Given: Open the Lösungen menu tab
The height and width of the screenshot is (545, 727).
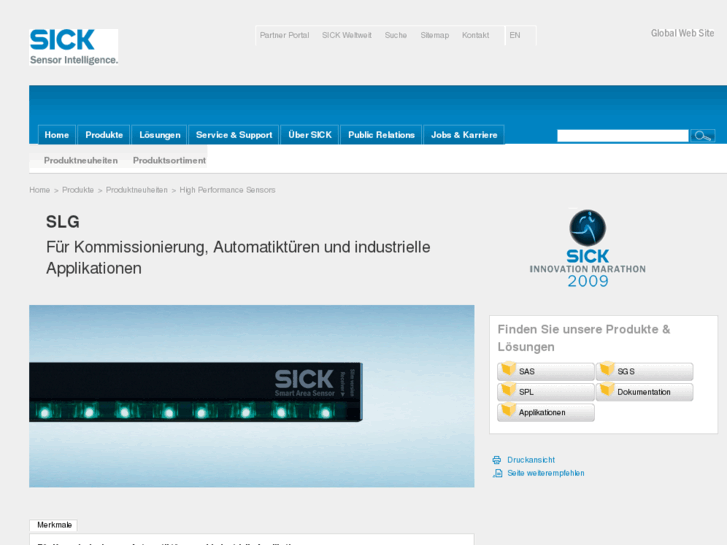Looking at the screenshot, I should point(159,135).
